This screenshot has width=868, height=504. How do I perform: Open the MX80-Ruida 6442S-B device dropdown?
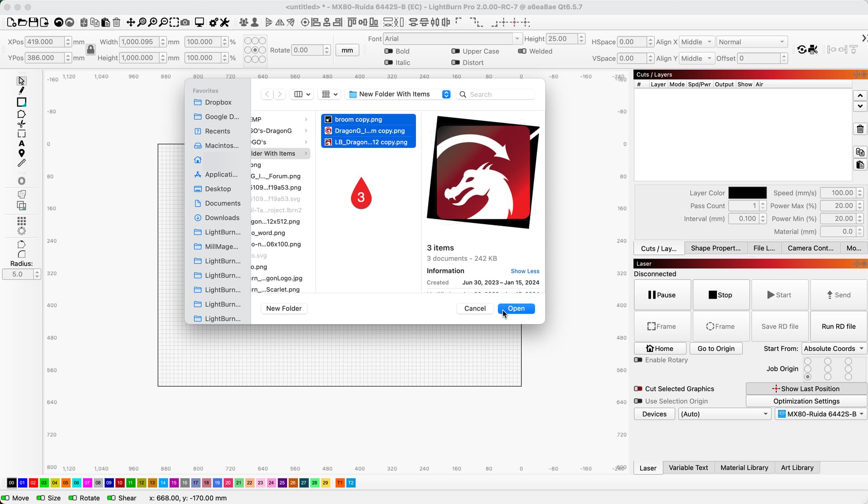tap(821, 414)
